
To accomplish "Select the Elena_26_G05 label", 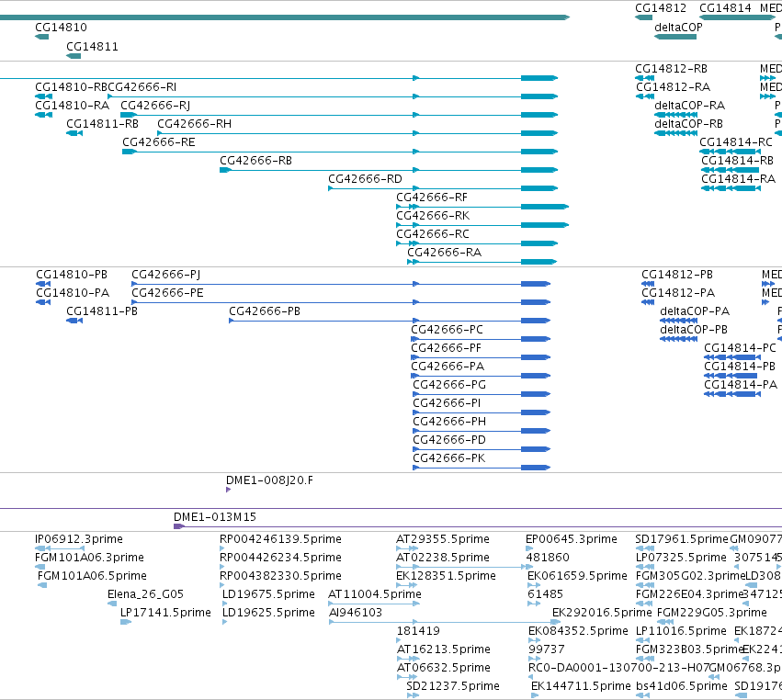I will (x=145, y=594).
